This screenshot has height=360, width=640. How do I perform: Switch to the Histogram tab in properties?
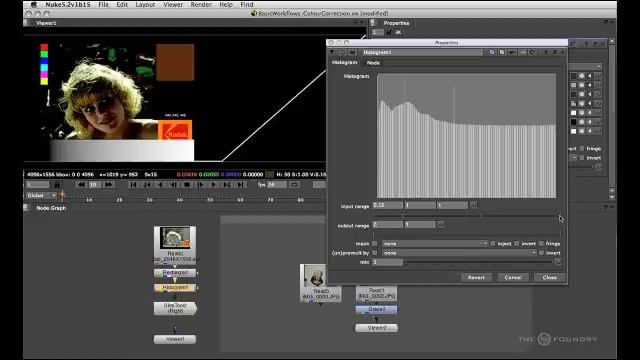tap(344, 62)
